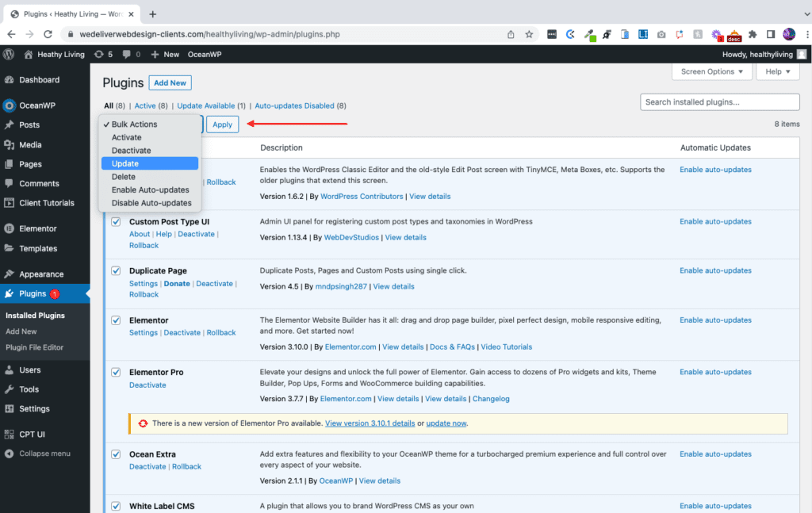Toggle the White Label CMS checkbox
Viewport: 812px width, 513px height.
(116, 507)
